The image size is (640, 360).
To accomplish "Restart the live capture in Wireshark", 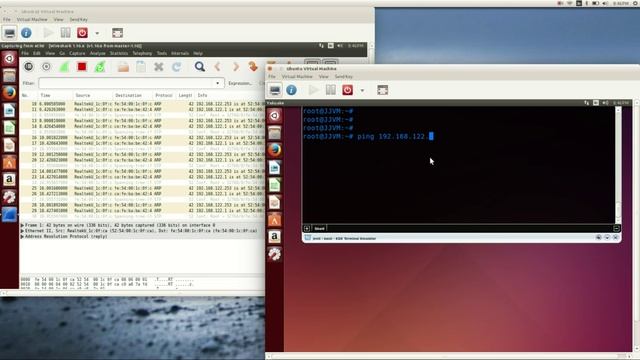I will (100, 67).
